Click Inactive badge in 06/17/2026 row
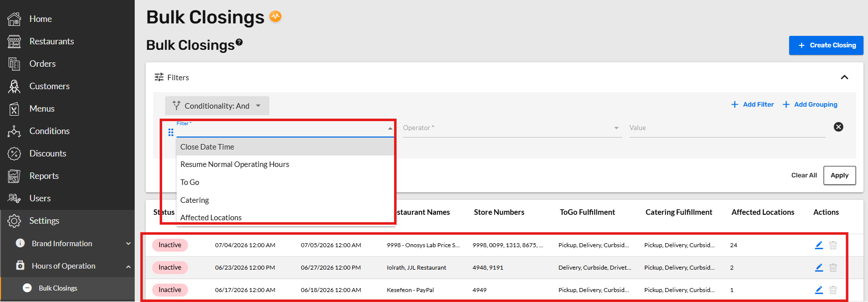The height and width of the screenshot is (302, 868). [170, 290]
